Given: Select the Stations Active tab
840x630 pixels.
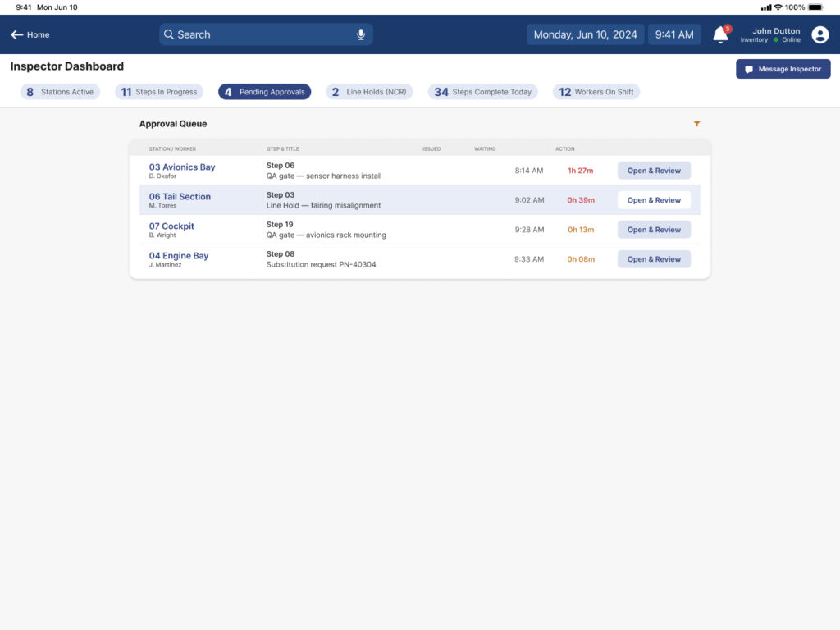Looking at the screenshot, I should click(x=60, y=92).
